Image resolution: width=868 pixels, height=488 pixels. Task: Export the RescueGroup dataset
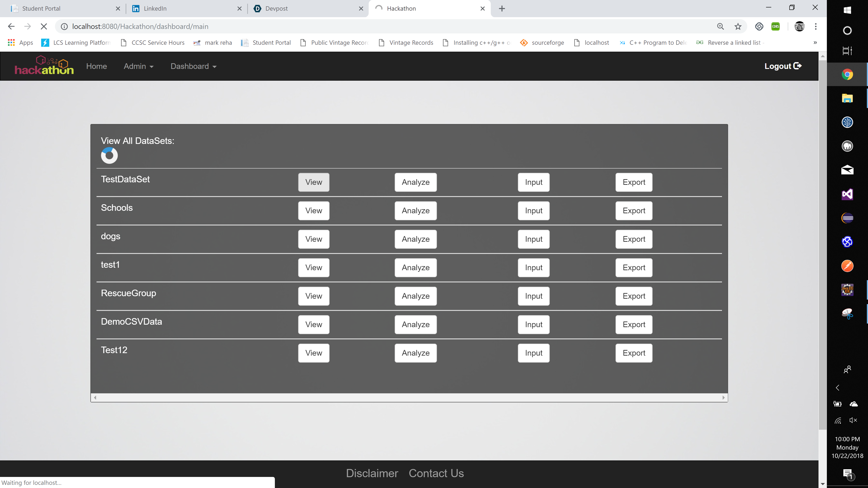pos(633,296)
